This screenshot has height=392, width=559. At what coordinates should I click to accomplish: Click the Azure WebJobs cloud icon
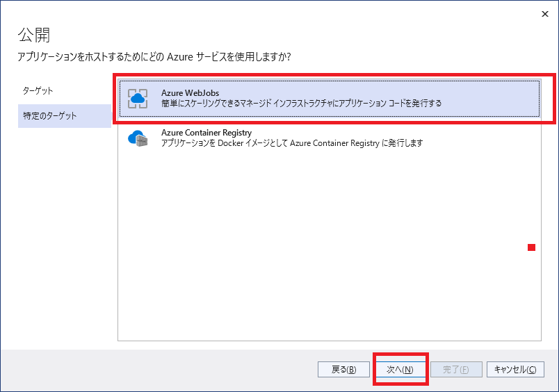coord(138,99)
